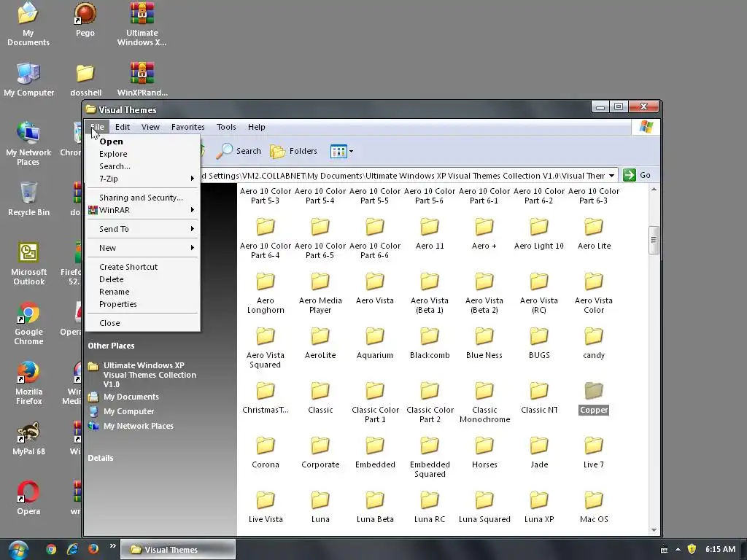The height and width of the screenshot is (560, 747).
Task: Launch Internet Explorer from quick launch bar
Action: tap(72, 549)
